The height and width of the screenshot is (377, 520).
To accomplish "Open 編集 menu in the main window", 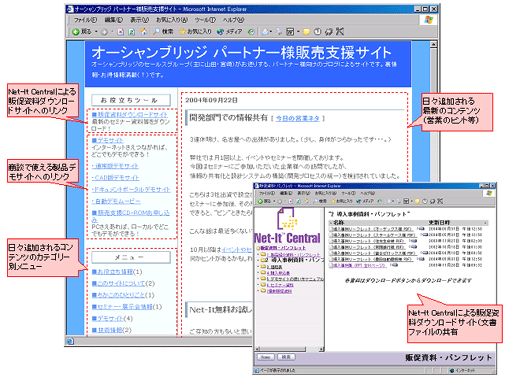I will (x=114, y=20).
